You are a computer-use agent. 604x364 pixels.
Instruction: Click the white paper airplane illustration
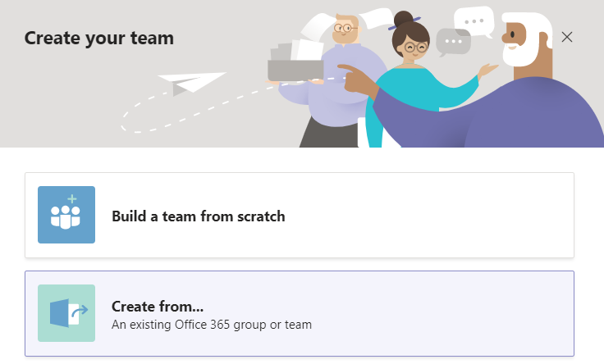191,84
